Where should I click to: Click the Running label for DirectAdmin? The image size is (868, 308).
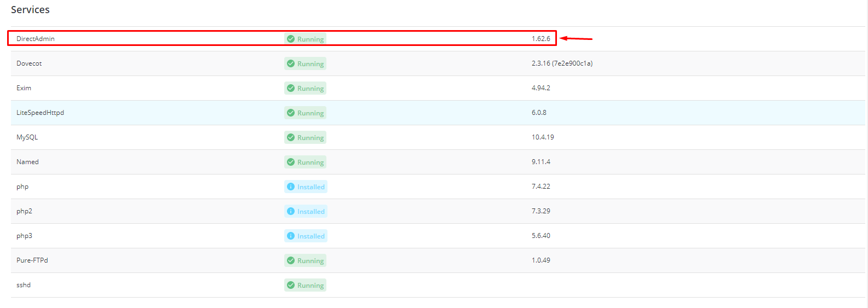311,39
